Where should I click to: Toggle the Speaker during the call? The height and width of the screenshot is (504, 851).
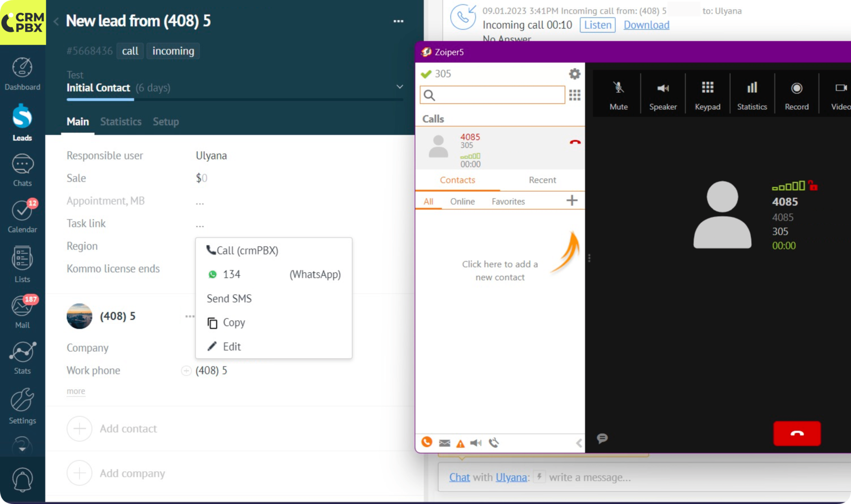(x=663, y=95)
